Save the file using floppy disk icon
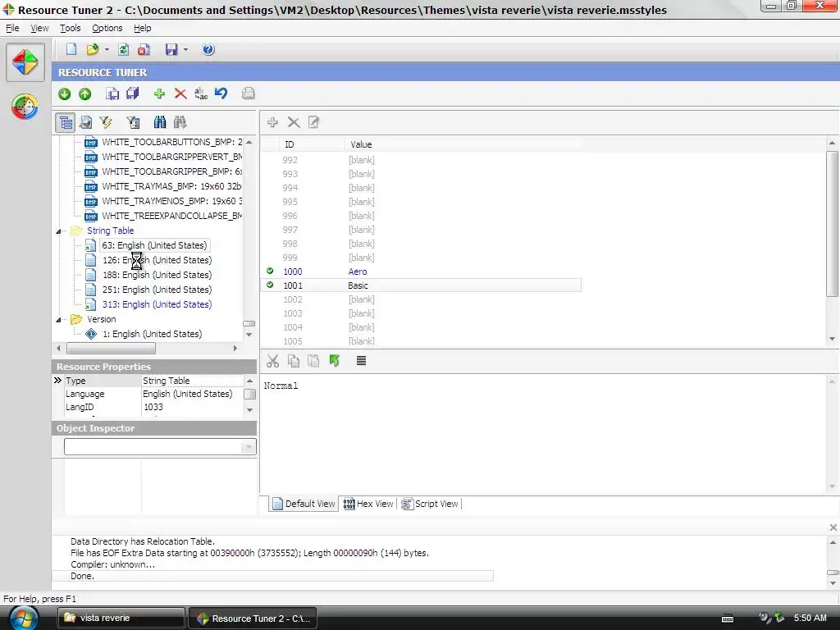 pos(171,49)
